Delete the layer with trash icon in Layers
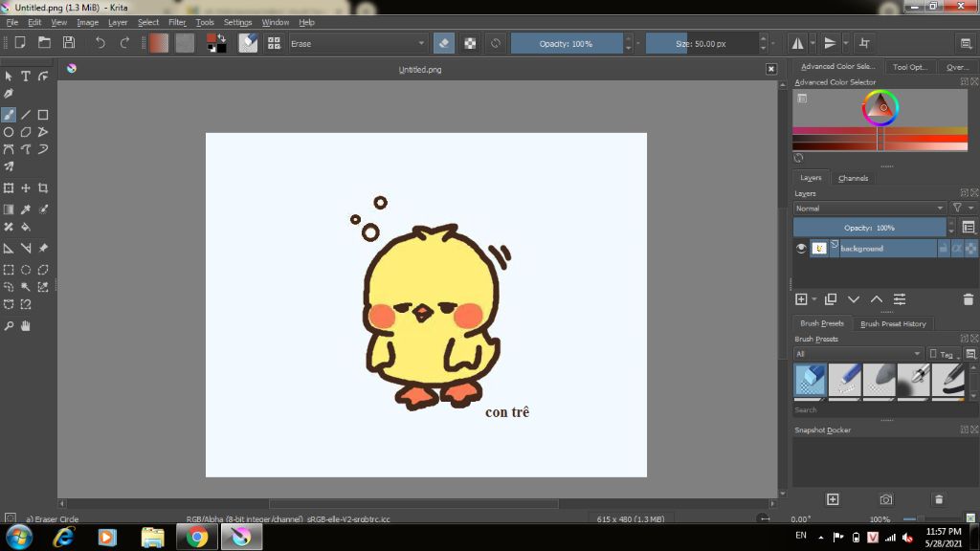 (969, 299)
